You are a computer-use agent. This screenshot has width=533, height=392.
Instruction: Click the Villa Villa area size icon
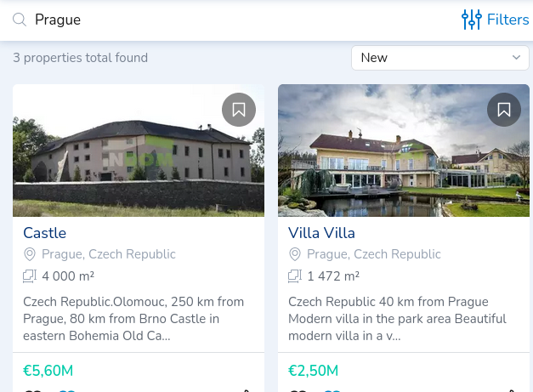(x=295, y=276)
